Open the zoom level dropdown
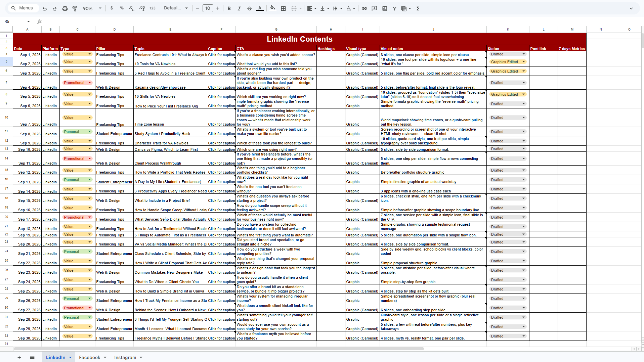Viewport: 644px width, 362px height. coord(92,8)
